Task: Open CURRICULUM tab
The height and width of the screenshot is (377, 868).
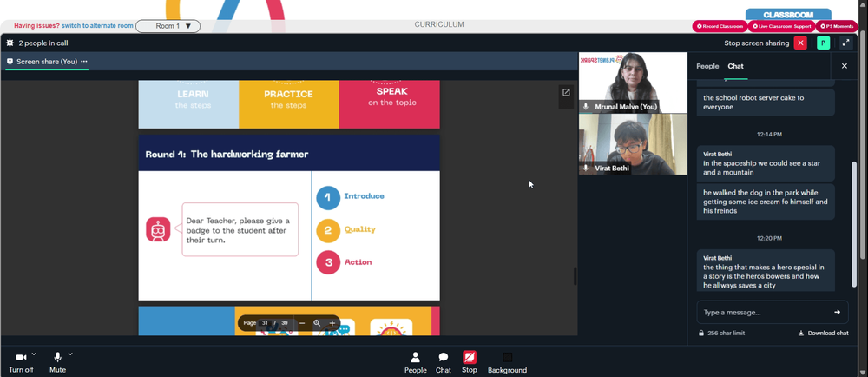Action: coord(439,24)
